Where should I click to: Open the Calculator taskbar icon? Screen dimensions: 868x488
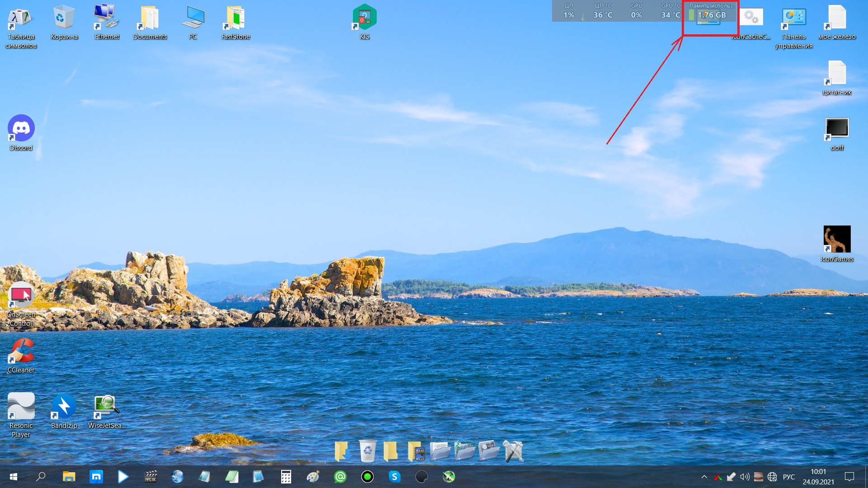point(286,477)
